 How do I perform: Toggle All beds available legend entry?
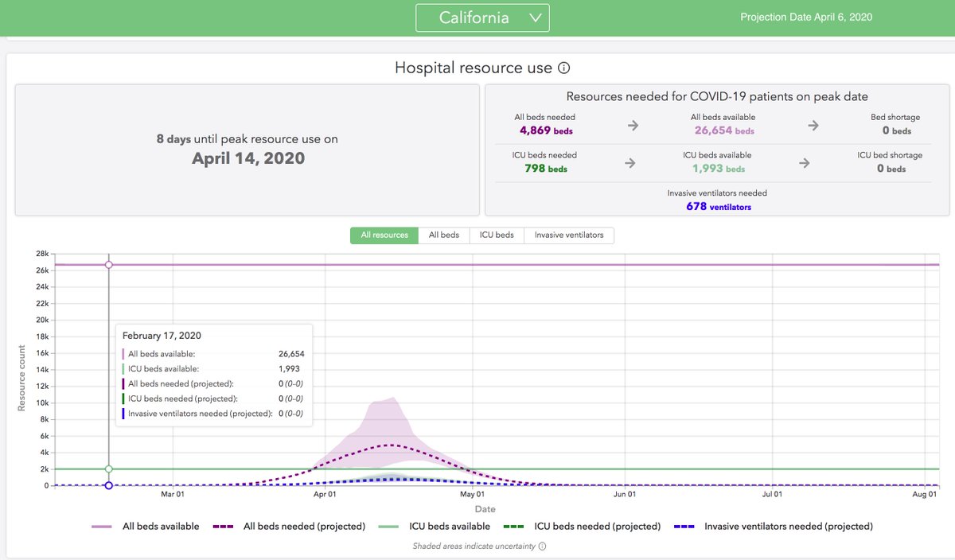[146, 526]
